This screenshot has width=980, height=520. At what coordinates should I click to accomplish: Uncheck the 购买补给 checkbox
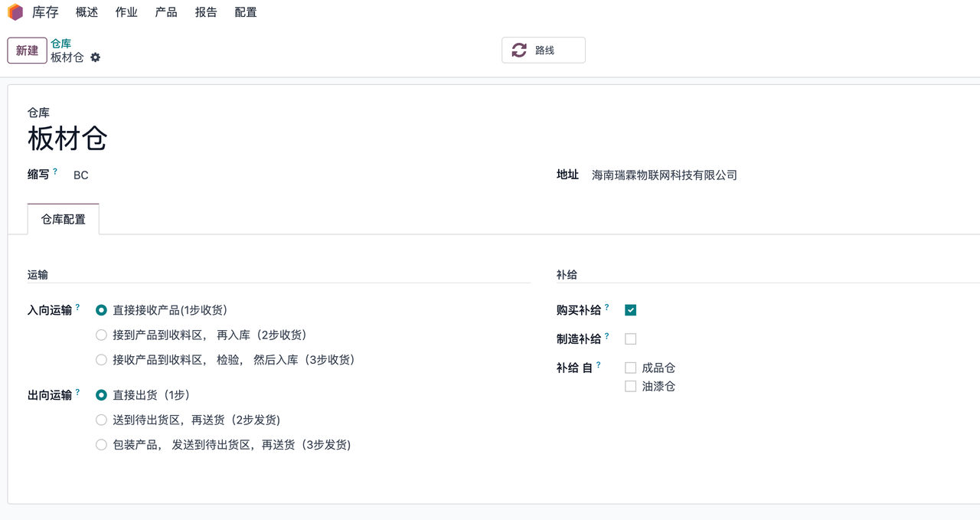(631, 310)
